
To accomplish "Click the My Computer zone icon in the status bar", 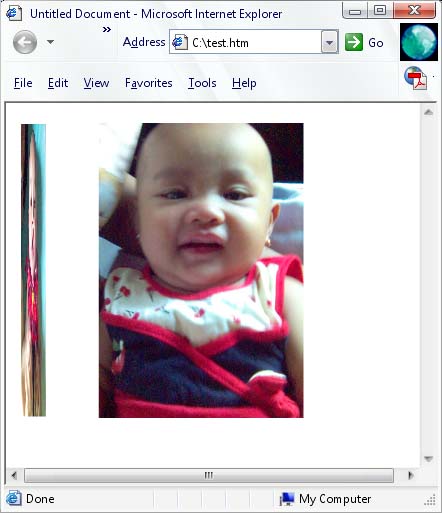I will [x=286, y=499].
